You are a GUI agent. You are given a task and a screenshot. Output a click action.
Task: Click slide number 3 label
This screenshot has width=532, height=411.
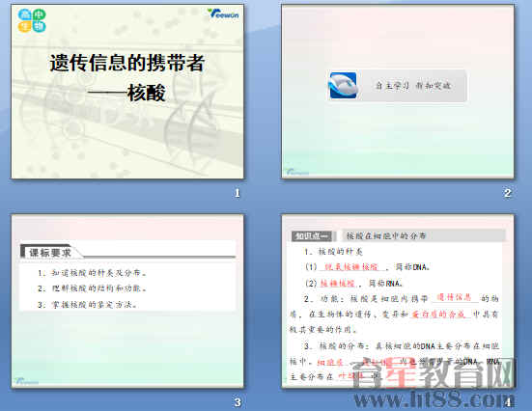pyautogui.click(x=238, y=402)
